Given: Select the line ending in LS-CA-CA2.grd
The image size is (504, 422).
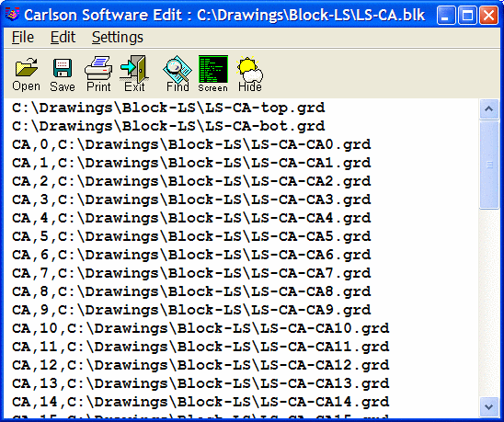Looking at the screenshot, I should point(191,181).
